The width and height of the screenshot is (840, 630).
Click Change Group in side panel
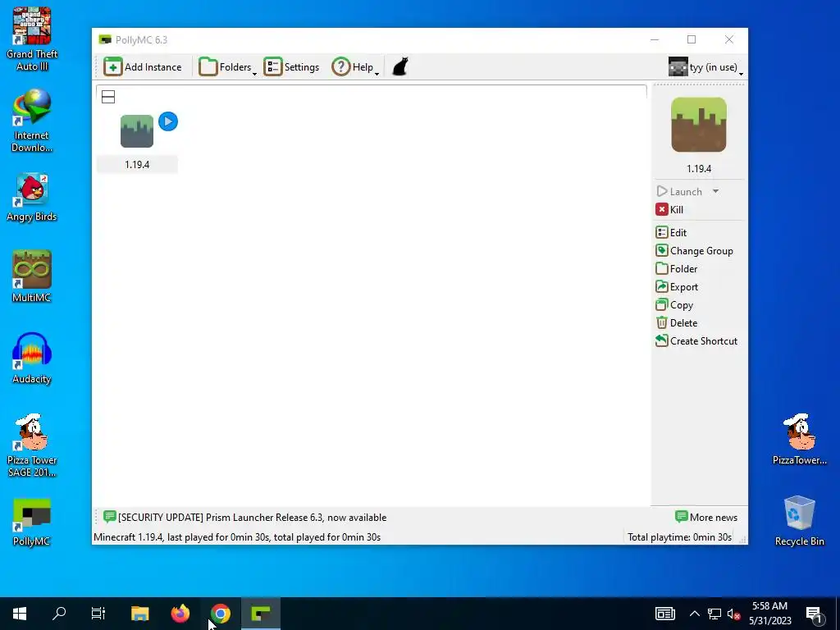[694, 251]
